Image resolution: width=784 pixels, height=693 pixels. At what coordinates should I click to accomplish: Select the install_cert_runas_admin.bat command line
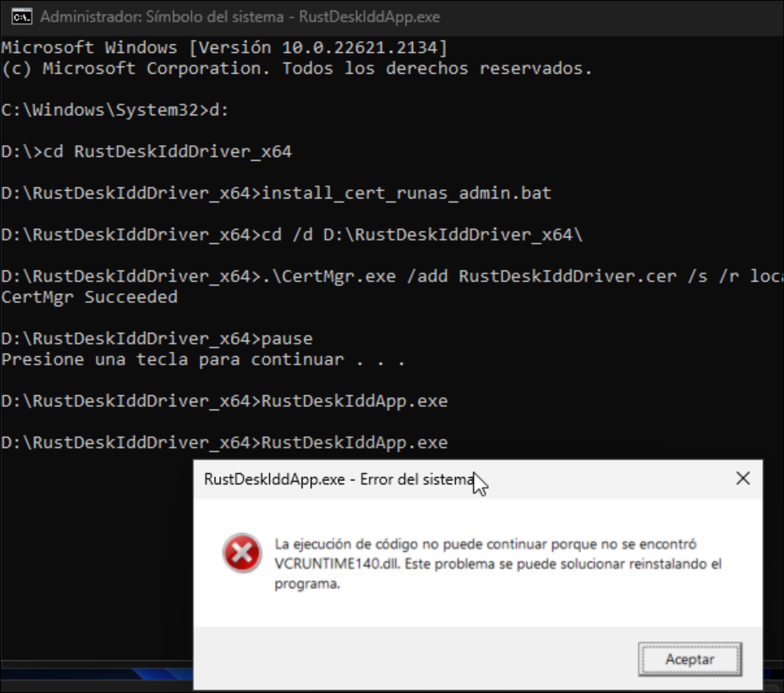click(274, 193)
